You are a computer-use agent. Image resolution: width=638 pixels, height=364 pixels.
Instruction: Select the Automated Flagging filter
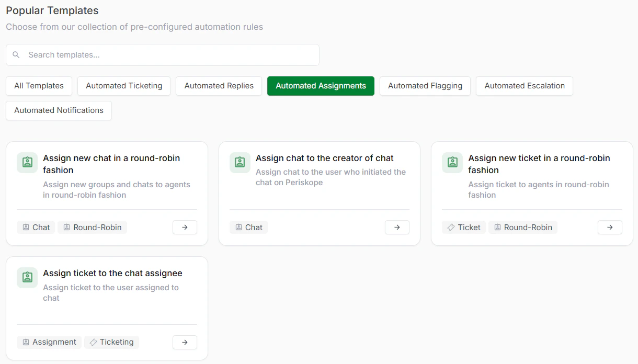coord(425,86)
